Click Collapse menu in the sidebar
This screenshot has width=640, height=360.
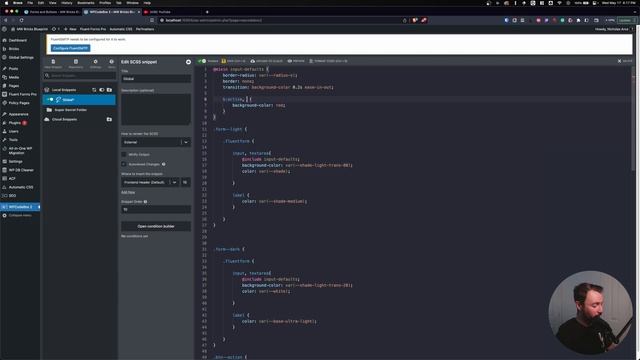(20, 216)
